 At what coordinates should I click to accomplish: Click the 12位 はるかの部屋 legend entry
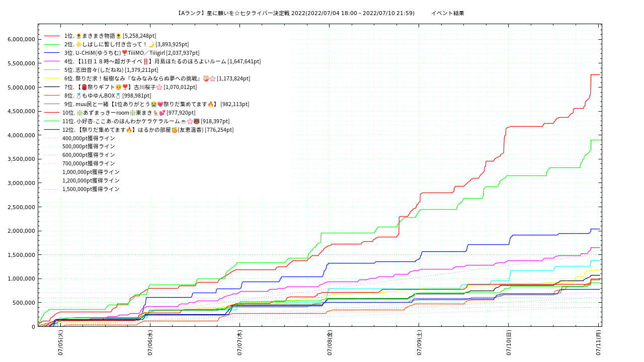148,130
